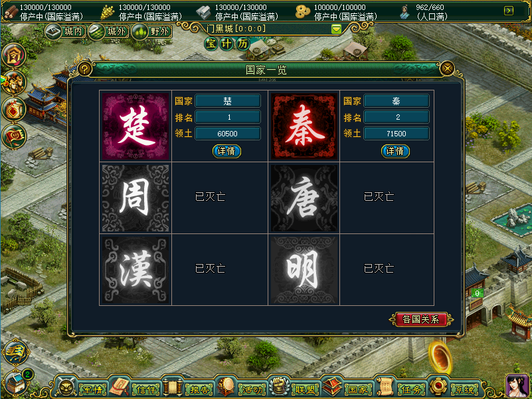Open the 联盟 alliance menu

click(295, 388)
